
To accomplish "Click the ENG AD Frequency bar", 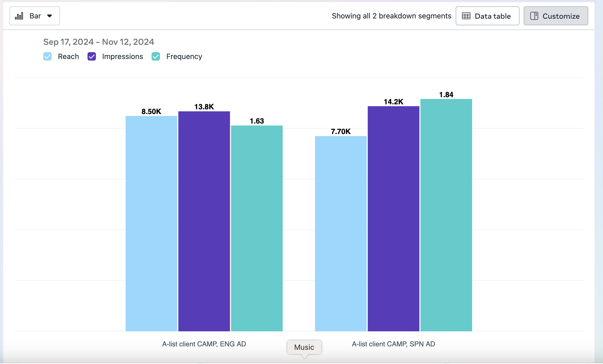I will click(x=257, y=228).
